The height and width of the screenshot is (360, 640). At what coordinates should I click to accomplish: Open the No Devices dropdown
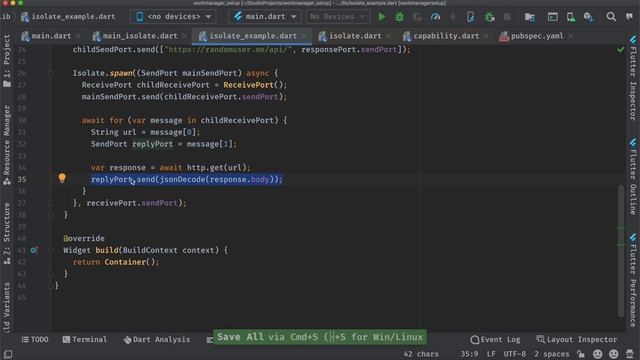pyautogui.click(x=338, y=17)
